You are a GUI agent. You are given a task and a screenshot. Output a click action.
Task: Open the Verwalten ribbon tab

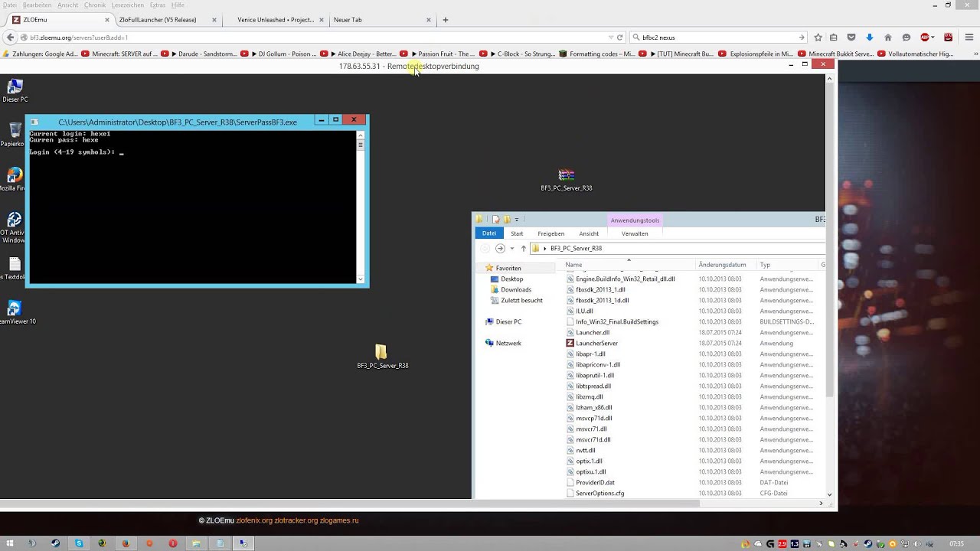635,233
